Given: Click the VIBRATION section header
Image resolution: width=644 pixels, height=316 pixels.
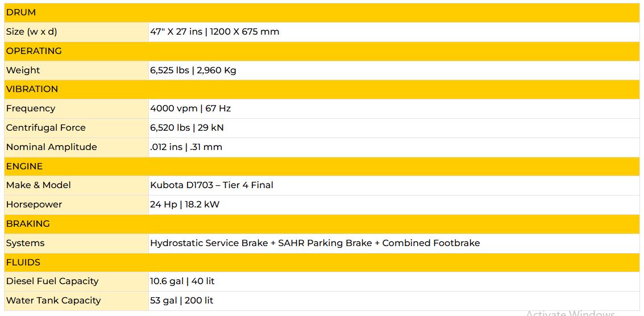Looking at the screenshot, I should (32, 89).
